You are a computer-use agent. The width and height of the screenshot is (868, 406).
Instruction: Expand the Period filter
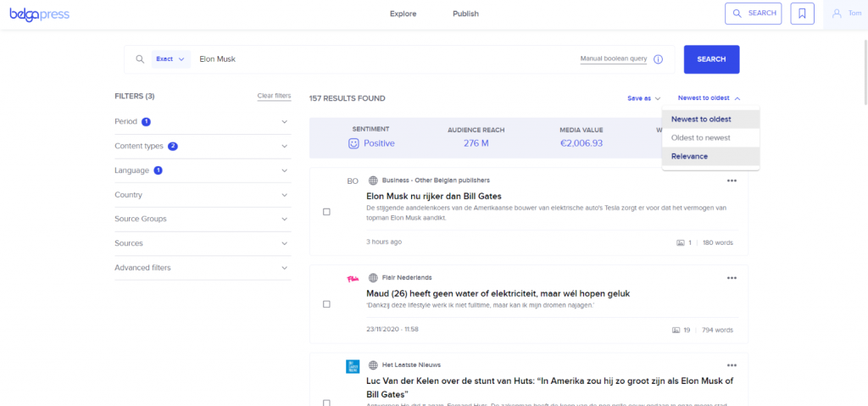pyautogui.click(x=203, y=122)
